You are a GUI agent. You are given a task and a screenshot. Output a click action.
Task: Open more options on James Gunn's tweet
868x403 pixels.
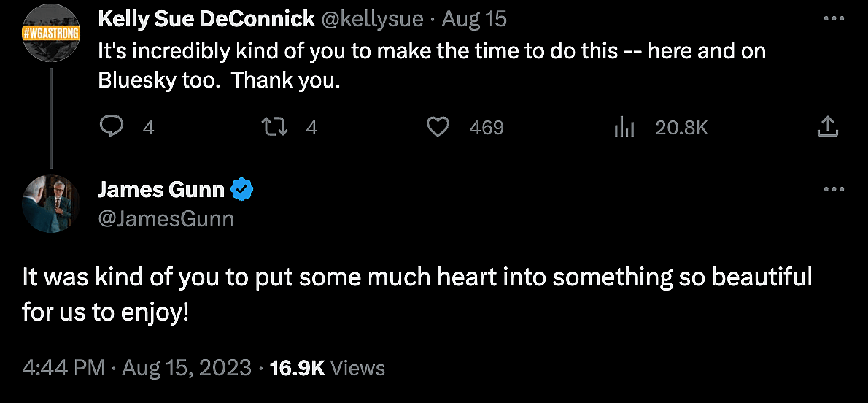pyautogui.click(x=833, y=189)
